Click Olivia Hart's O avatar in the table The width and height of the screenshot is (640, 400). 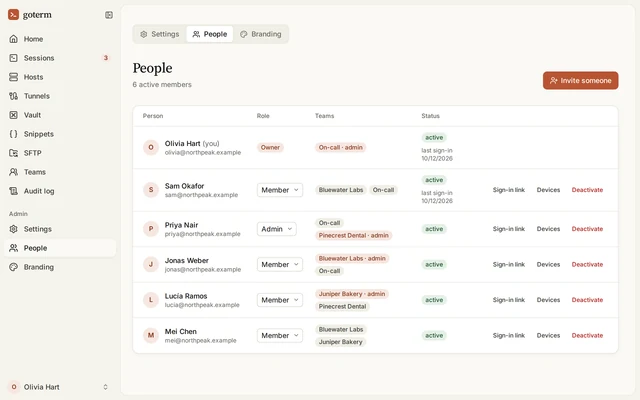(x=151, y=147)
